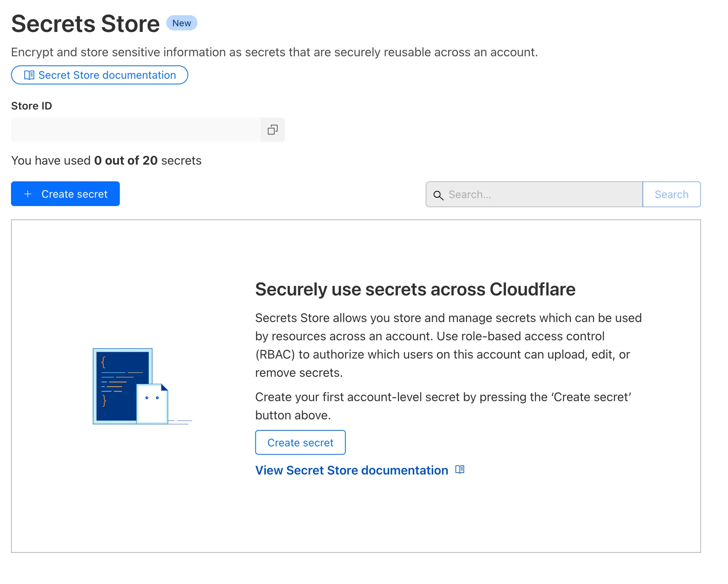Open the View Secret Store documentation link
The height and width of the screenshot is (584, 728).
351,470
